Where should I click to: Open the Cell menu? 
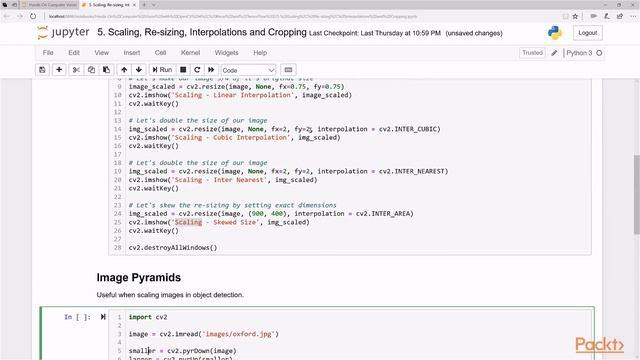(160, 53)
